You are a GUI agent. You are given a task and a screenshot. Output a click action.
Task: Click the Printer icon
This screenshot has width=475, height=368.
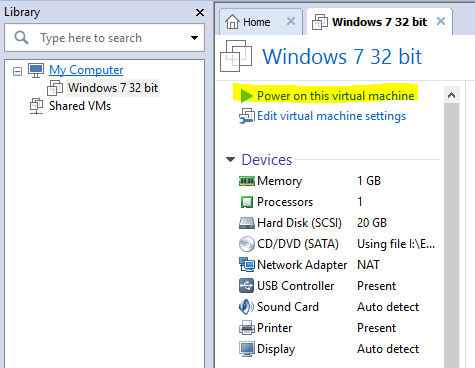pyautogui.click(x=247, y=328)
